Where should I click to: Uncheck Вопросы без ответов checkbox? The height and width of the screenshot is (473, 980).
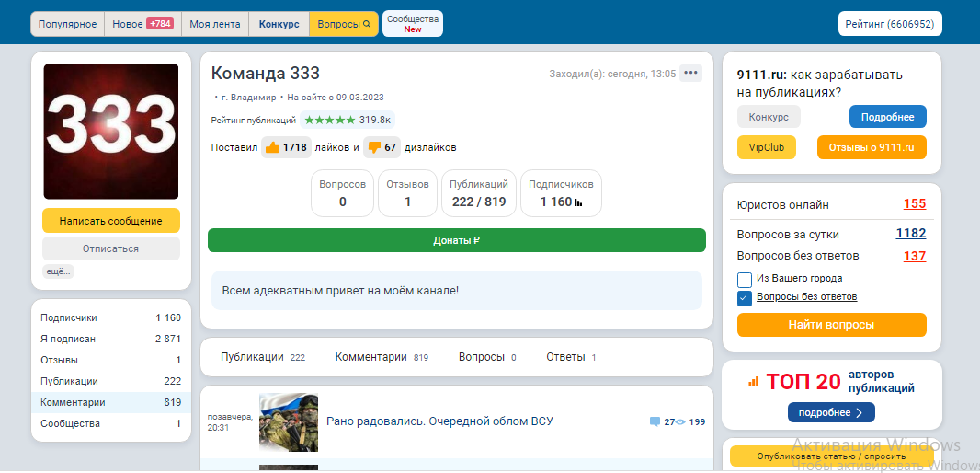(x=745, y=298)
